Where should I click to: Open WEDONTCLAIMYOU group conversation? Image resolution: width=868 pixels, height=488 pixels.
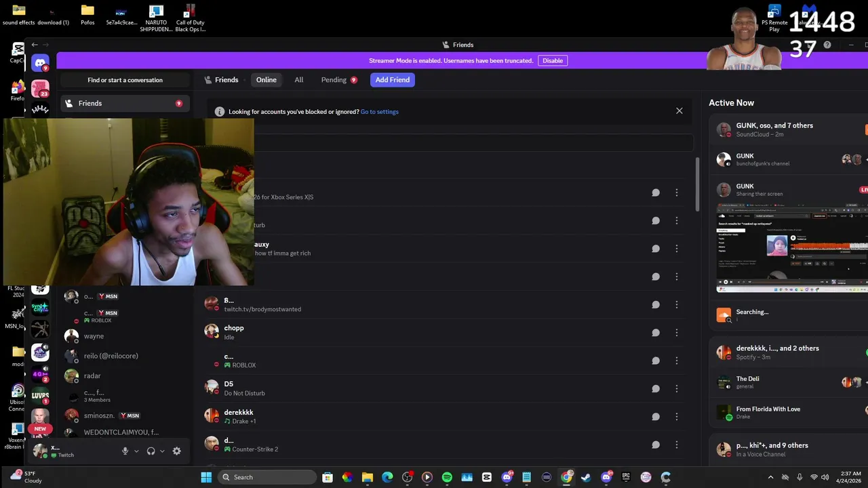[125, 432]
